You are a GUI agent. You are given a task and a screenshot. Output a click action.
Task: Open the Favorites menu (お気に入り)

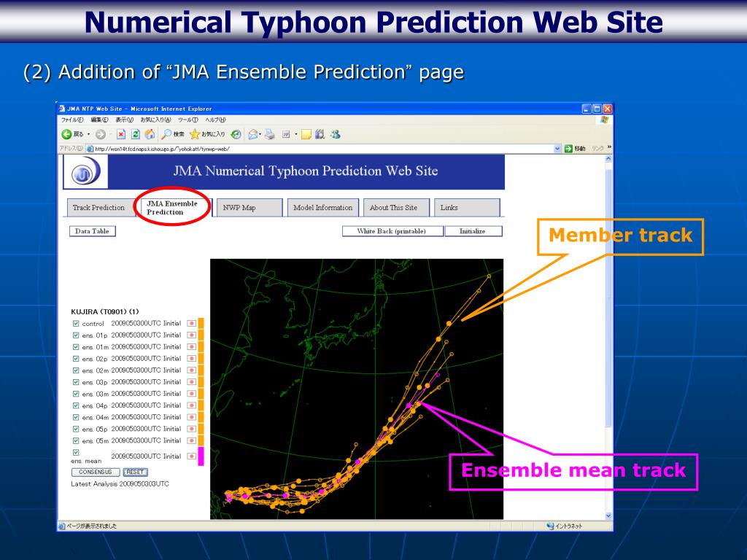tap(156, 120)
